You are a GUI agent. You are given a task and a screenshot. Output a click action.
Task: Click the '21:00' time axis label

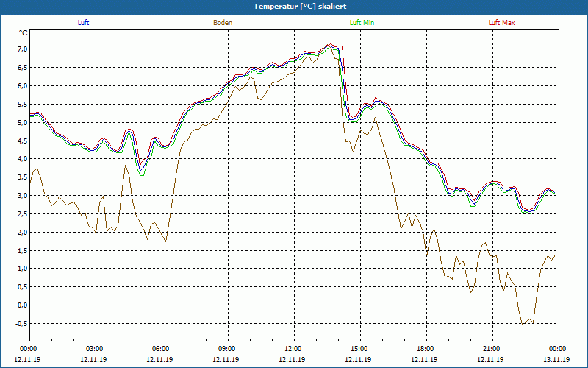coord(491,348)
